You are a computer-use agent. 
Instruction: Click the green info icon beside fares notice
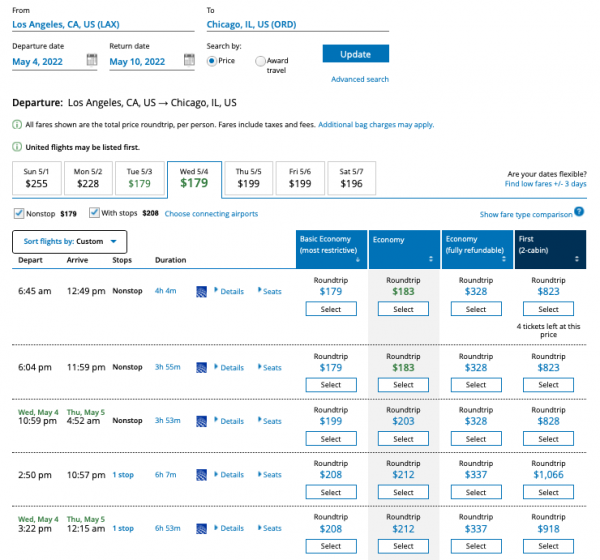[x=16, y=125]
